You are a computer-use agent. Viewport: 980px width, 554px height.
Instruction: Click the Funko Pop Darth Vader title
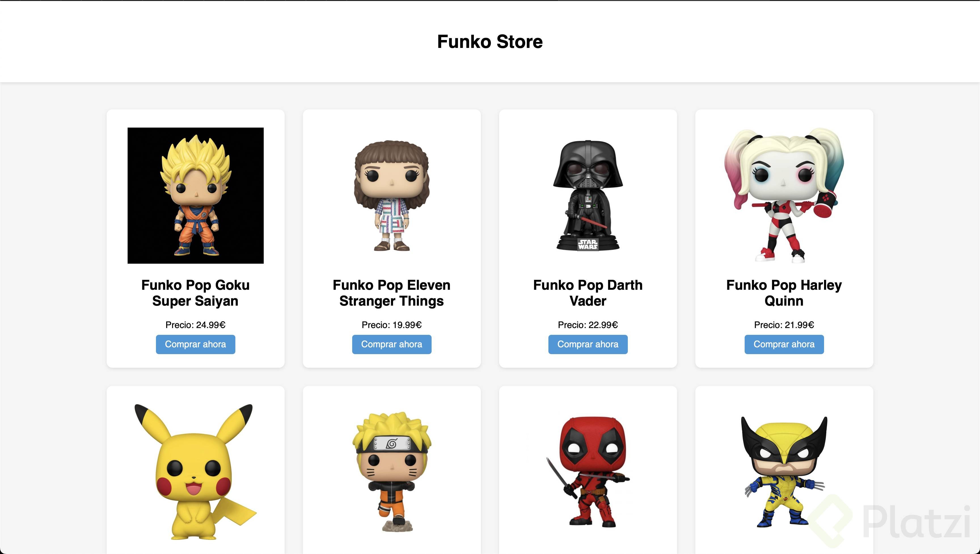[588, 293]
